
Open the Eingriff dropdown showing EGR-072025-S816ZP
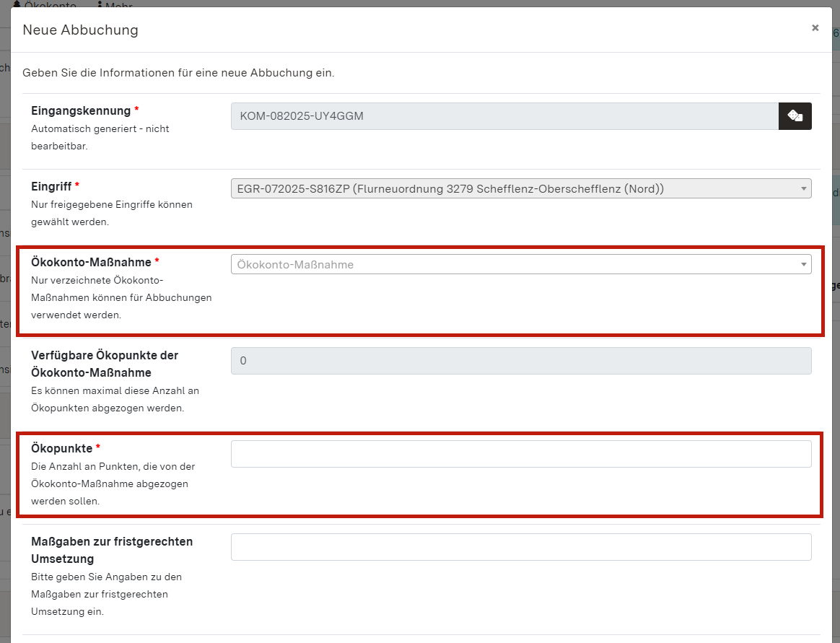click(520, 188)
